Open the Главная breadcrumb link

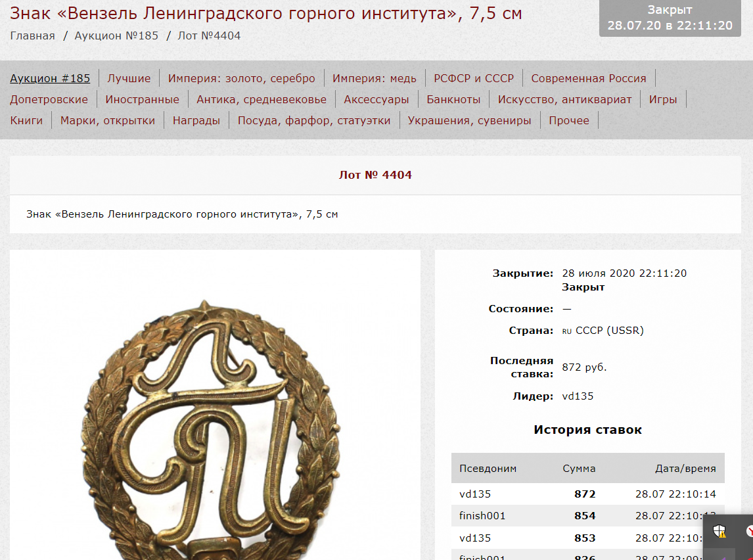coord(32,36)
